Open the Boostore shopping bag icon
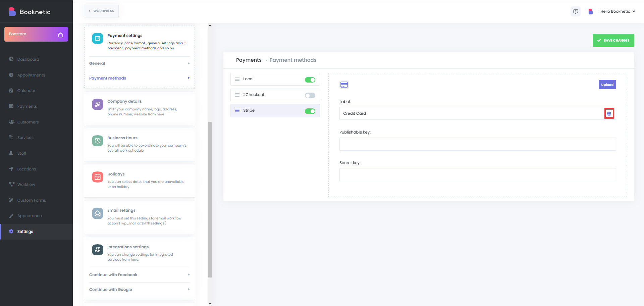The height and width of the screenshot is (306, 644). [x=60, y=35]
